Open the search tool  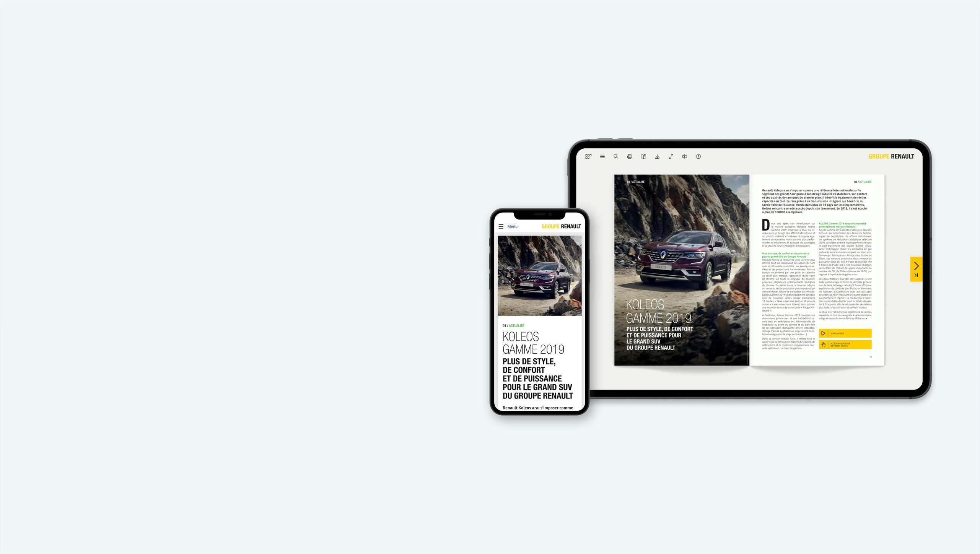click(x=616, y=156)
